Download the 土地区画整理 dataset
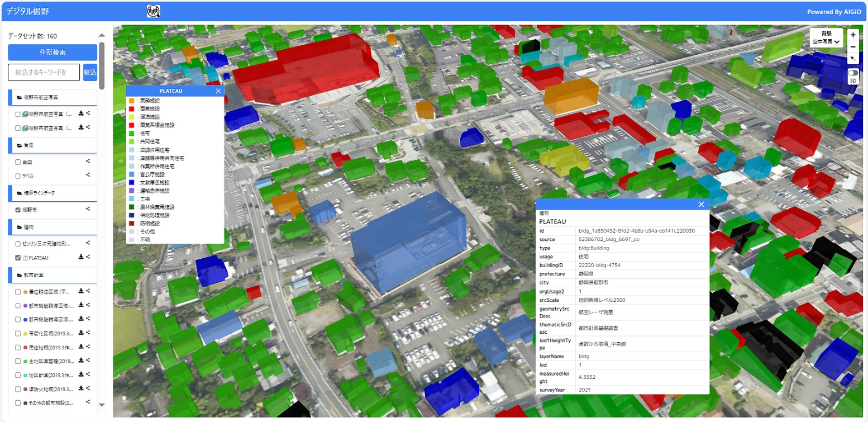 [81, 361]
